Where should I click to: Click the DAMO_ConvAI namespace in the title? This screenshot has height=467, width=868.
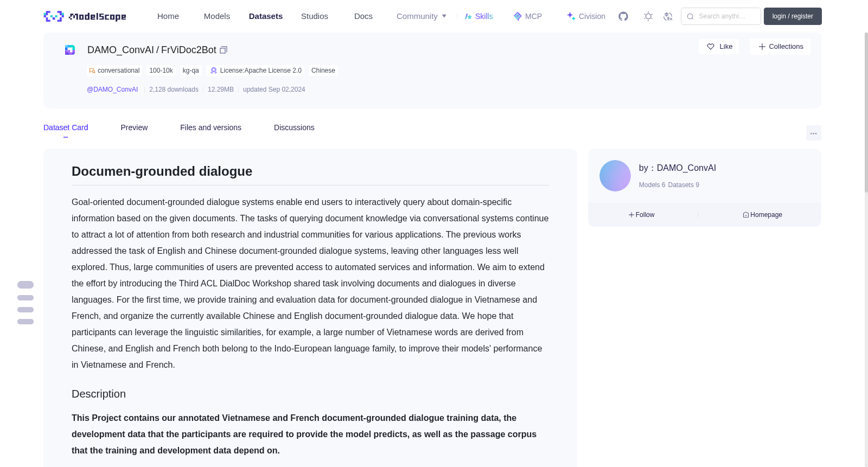[120, 50]
